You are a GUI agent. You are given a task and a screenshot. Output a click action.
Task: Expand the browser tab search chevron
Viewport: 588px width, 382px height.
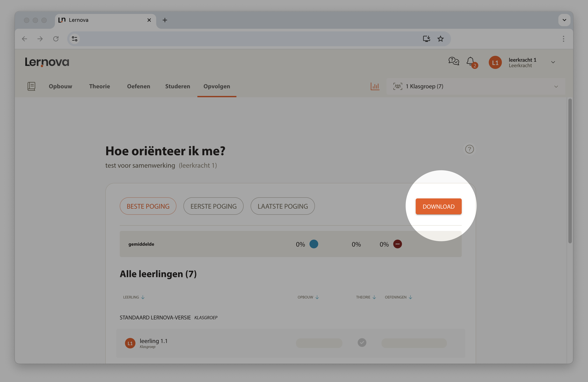click(564, 20)
